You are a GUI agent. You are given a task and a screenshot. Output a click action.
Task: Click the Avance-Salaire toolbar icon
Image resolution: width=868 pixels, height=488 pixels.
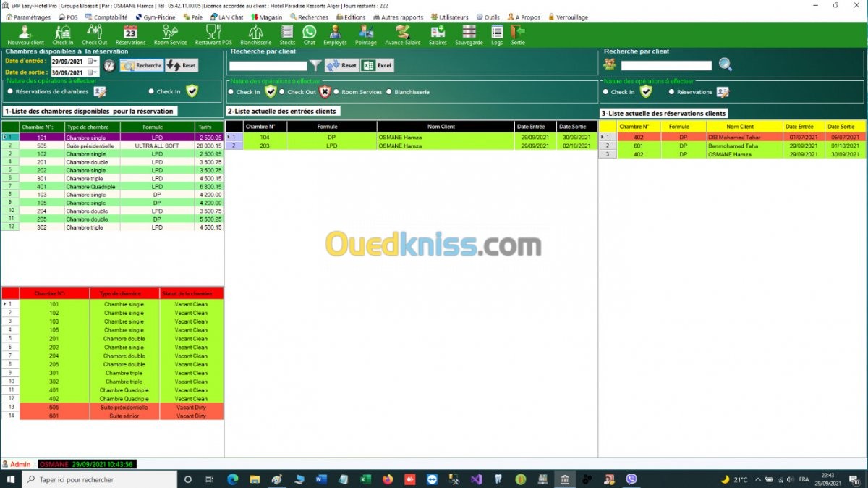pos(403,35)
